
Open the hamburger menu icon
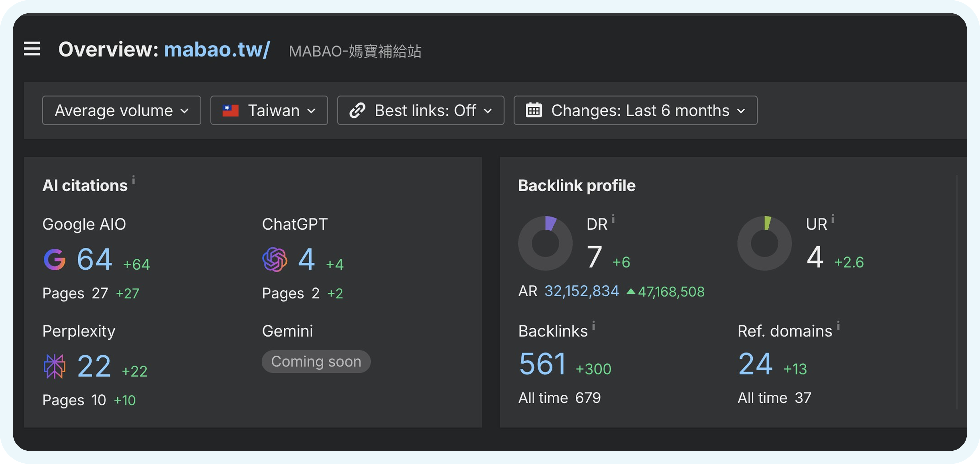pos(32,49)
